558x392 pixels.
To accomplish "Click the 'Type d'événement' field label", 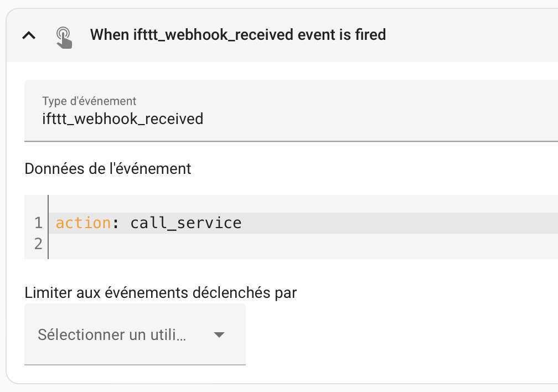I will [89, 101].
